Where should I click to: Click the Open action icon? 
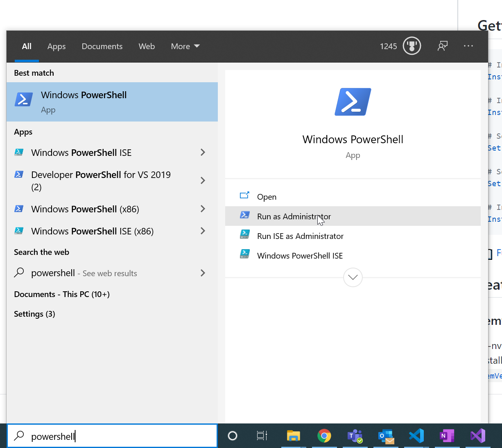click(244, 196)
